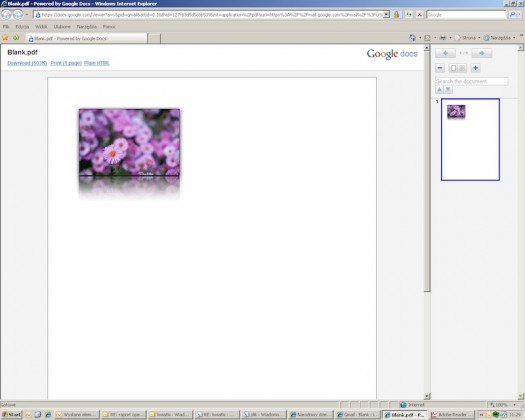
Task: Zoom in with the plus button
Action: click(x=475, y=68)
